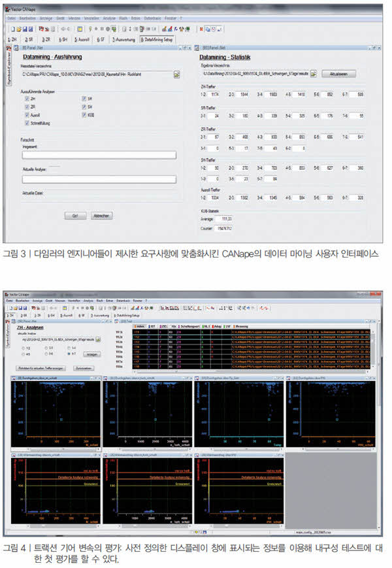The image size is (392, 568).
Task: Open Bearbeiten menu in upper CANape window
Action: click(27, 18)
